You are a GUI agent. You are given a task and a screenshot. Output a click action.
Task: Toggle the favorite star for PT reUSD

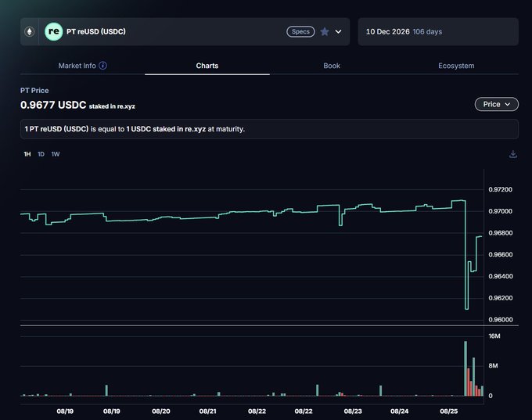coord(325,31)
